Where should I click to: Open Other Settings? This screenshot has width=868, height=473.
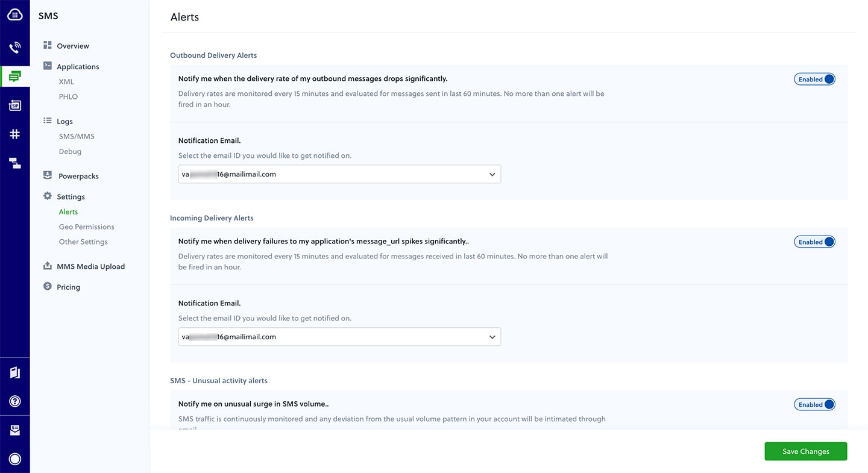click(x=83, y=242)
